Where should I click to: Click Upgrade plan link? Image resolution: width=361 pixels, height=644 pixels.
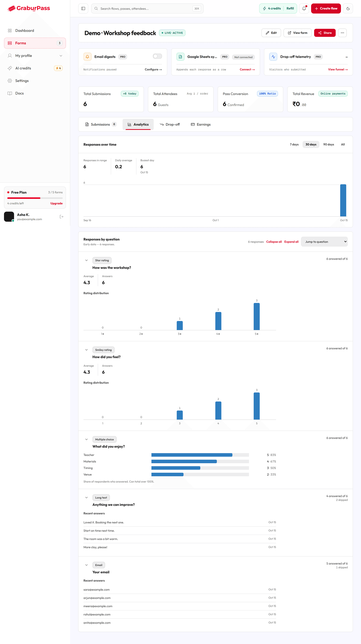tap(56, 204)
